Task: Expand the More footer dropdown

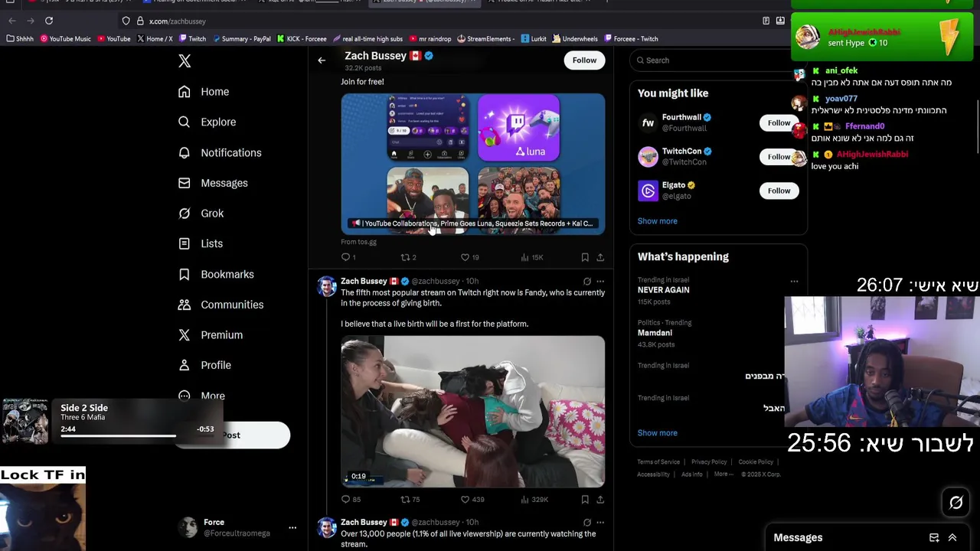Action: coord(724,474)
